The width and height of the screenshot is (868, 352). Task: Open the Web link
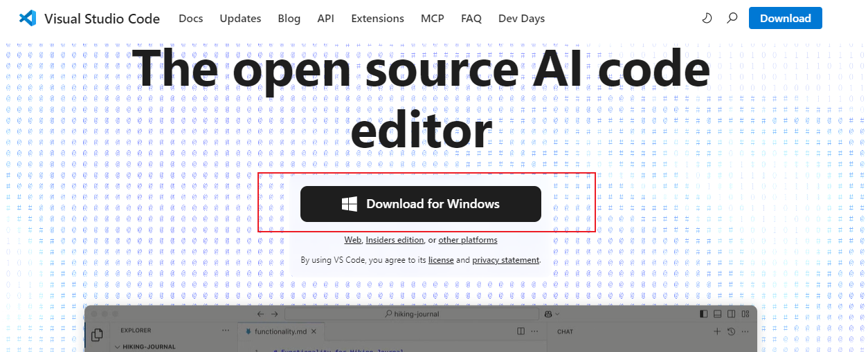[x=352, y=240]
